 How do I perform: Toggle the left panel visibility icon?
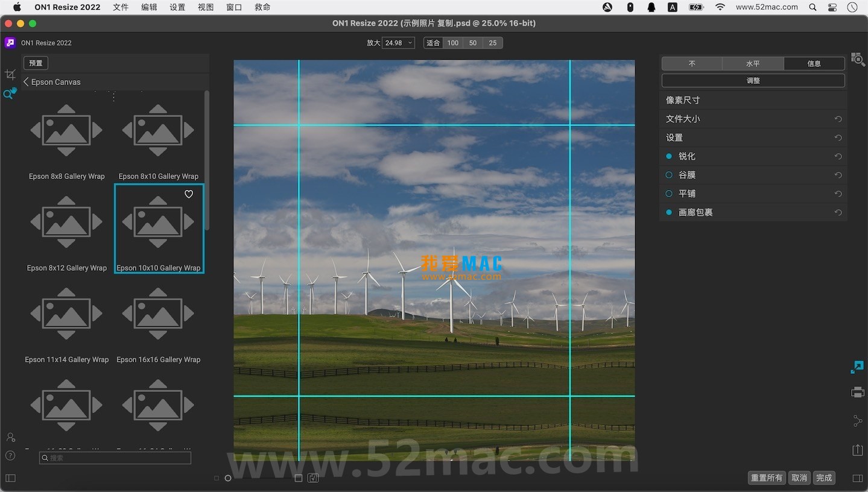(x=10, y=478)
